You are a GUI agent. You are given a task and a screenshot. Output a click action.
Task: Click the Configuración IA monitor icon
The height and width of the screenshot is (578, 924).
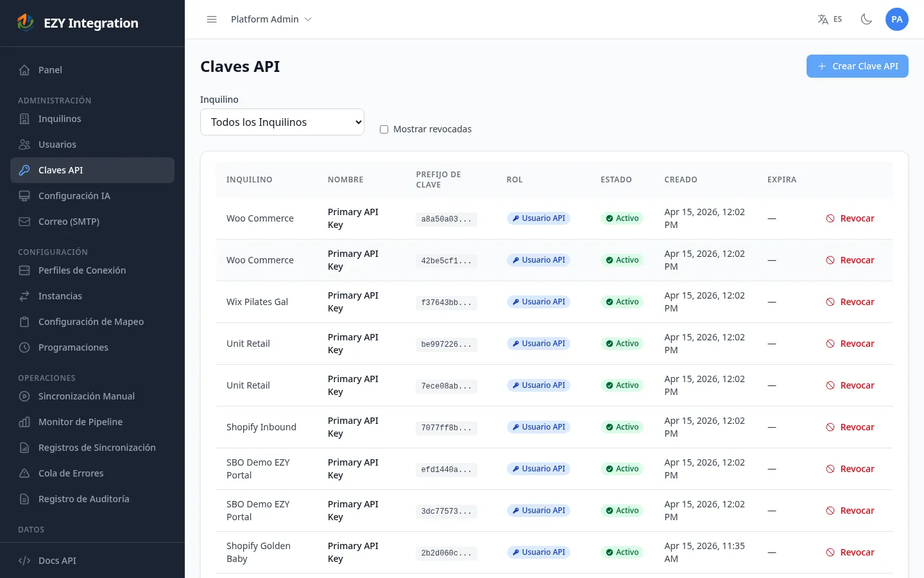coord(24,196)
